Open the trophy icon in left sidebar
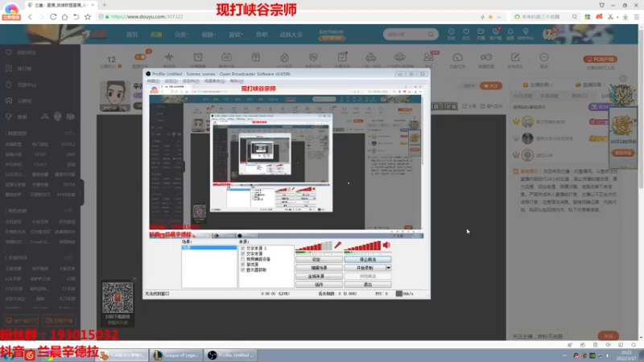The height and width of the screenshot is (362, 644). [9, 117]
